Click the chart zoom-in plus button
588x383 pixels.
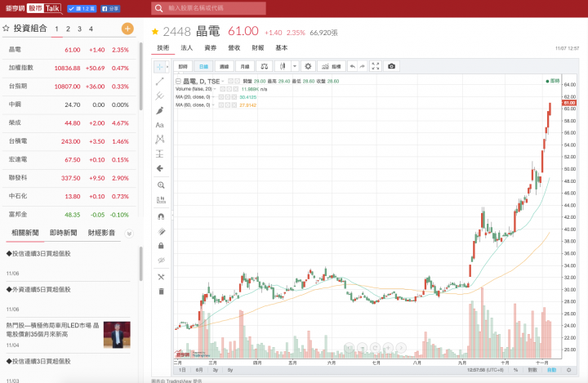388,348
